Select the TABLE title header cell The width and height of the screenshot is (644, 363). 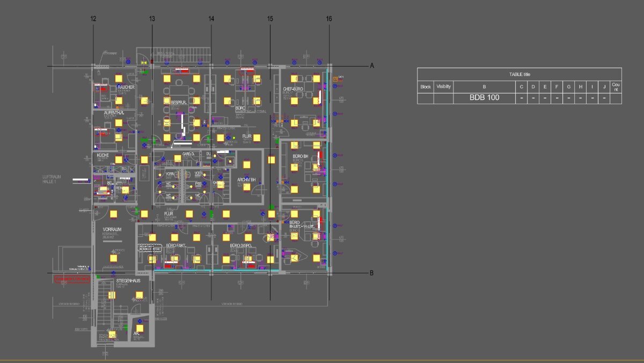(519, 74)
